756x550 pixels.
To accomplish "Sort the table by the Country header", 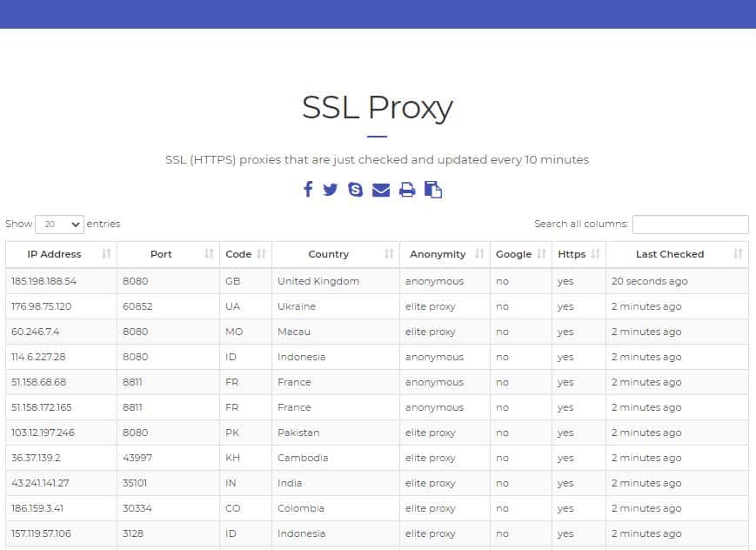I will point(328,254).
